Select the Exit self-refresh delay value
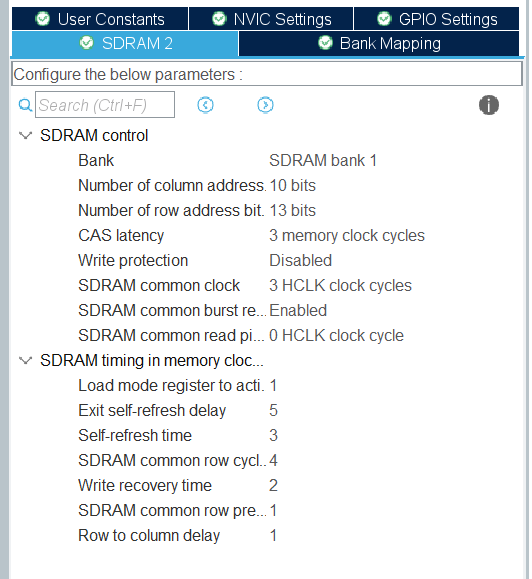The height and width of the screenshot is (579, 532). (x=273, y=411)
